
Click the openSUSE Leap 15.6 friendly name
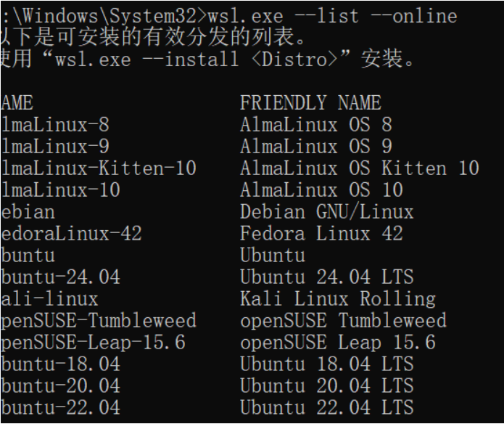[337, 342]
